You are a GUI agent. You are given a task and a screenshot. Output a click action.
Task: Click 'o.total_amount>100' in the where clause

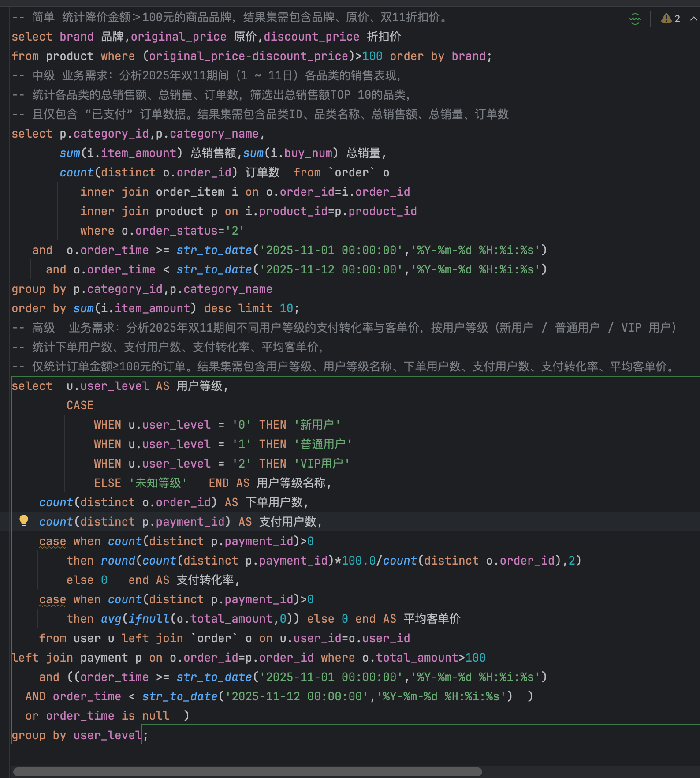tap(424, 658)
